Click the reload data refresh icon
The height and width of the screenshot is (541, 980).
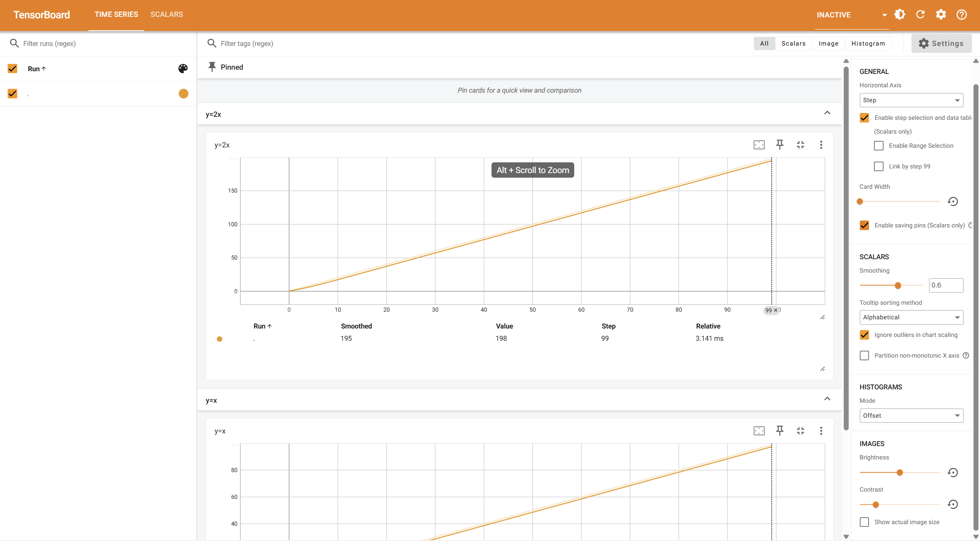coord(920,15)
